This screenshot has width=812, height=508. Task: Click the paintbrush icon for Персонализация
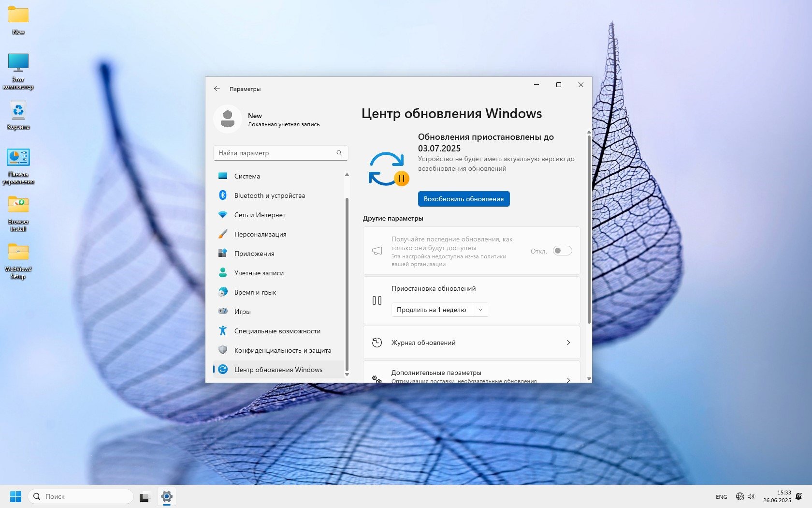(223, 234)
